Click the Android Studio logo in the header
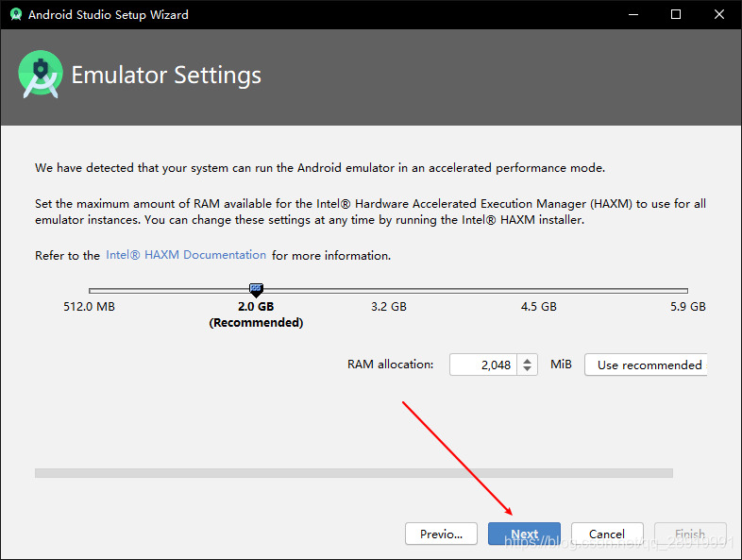Image resolution: width=742 pixels, height=560 pixels. pyautogui.click(x=41, y=75)
